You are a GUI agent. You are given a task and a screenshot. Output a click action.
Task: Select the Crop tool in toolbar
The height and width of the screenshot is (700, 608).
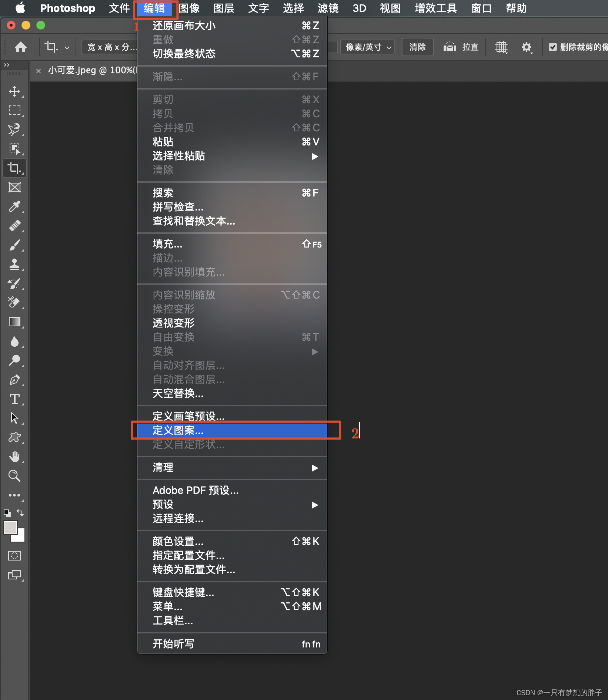[14, 168]
